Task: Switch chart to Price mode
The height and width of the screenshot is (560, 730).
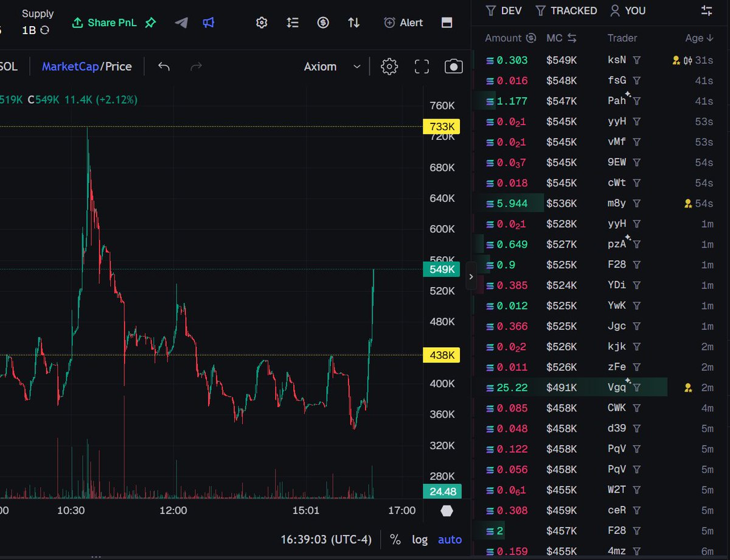Action: pyautogui.click(x=118, y=66)
